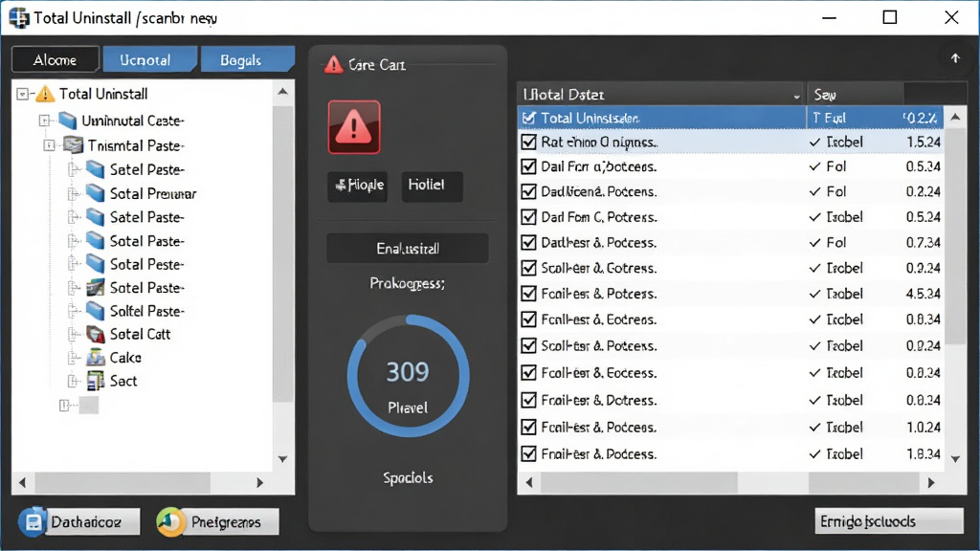Expand the Calce tree node

pyautogui.click(x=73, y=358)
